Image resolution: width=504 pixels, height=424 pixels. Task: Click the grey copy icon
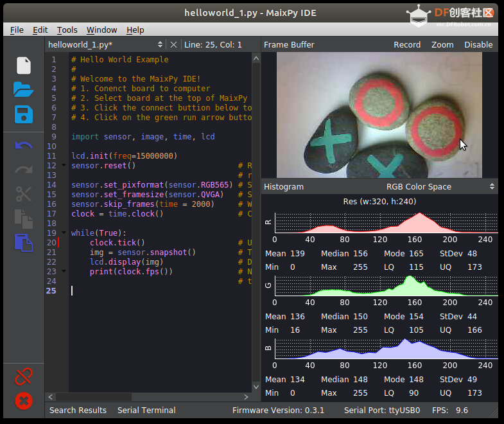24,219
